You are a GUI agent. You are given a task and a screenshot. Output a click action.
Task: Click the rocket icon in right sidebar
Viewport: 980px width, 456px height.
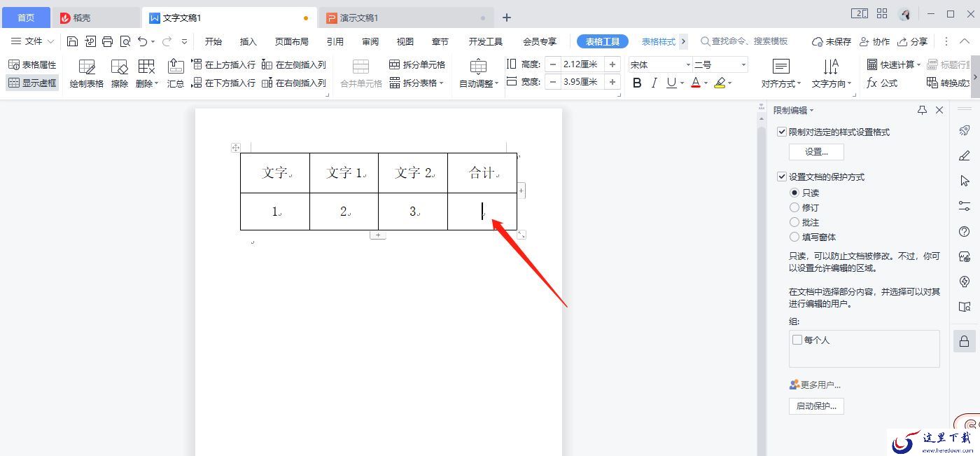pyautogui.click(x=964, y=130)
